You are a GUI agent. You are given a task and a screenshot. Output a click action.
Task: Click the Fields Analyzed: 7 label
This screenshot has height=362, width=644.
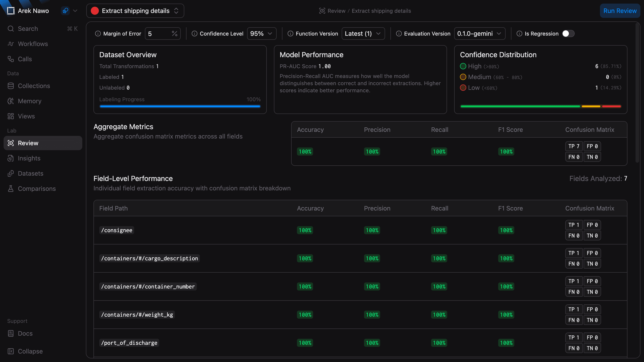(x=598, y=179)
